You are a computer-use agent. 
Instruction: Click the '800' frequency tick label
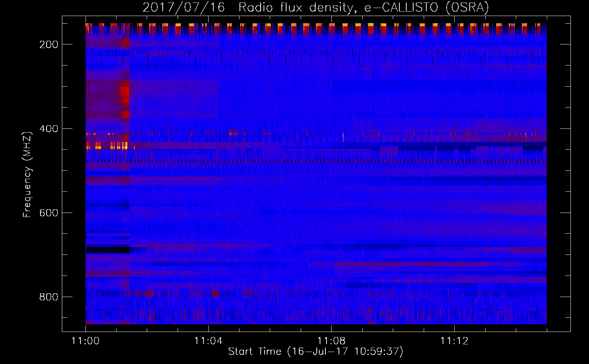(x=49, y=297)
